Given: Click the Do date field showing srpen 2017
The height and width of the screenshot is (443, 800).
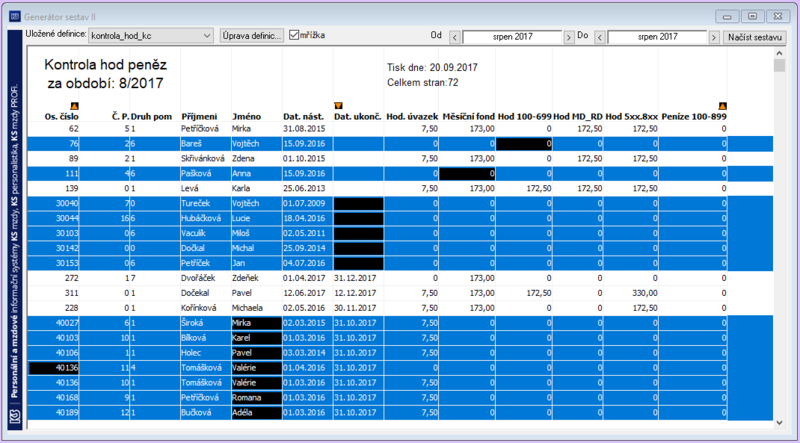Looking at the screenshot, I should pos(658,37).
